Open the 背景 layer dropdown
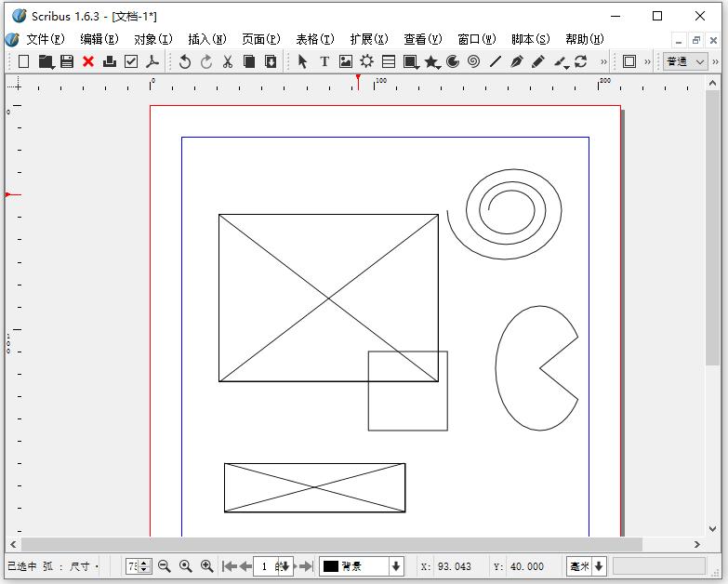This screenshot has width=728, height=584. tap(396, 566)
